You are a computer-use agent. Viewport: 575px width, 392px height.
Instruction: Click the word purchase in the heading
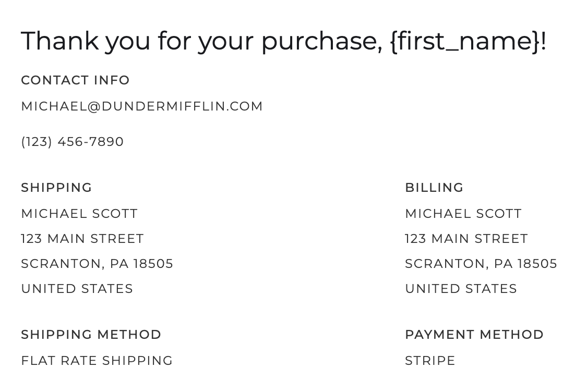point(321,42)
